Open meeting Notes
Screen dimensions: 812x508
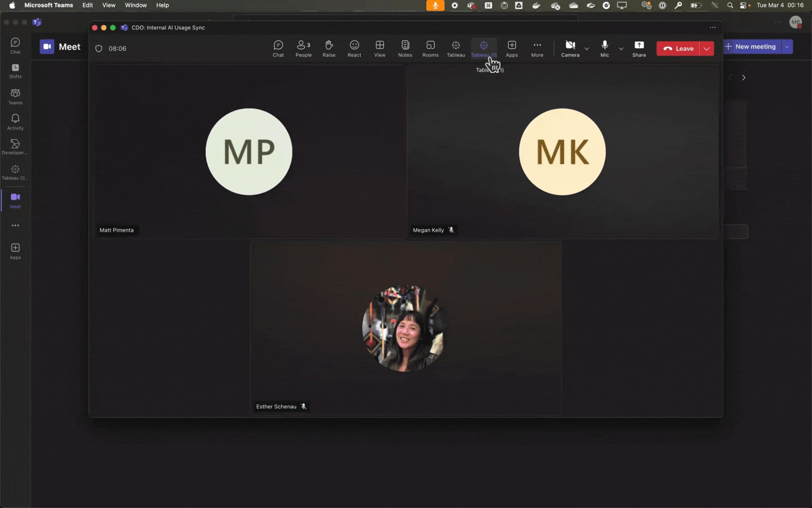point(405,48)
